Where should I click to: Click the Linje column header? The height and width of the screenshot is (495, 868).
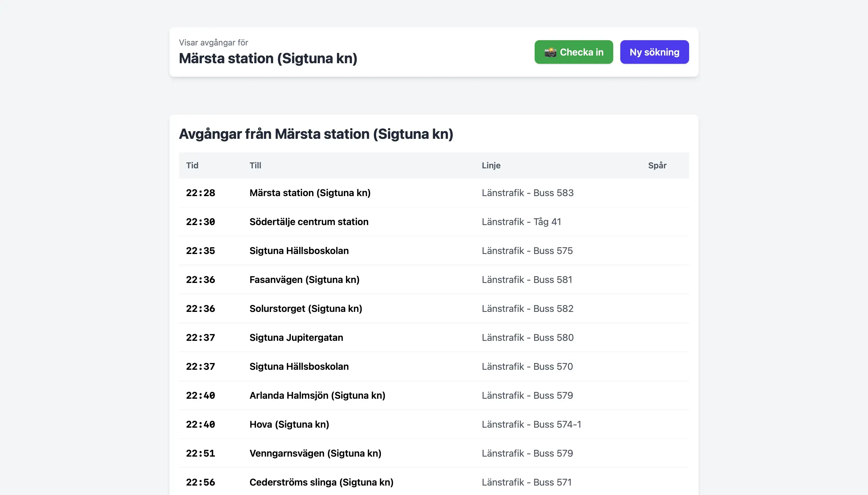[491, 166]
